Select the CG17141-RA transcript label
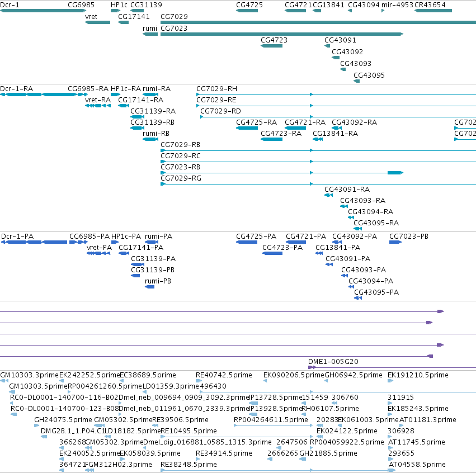The image size is (476, 473). click(x=141, y=100)
